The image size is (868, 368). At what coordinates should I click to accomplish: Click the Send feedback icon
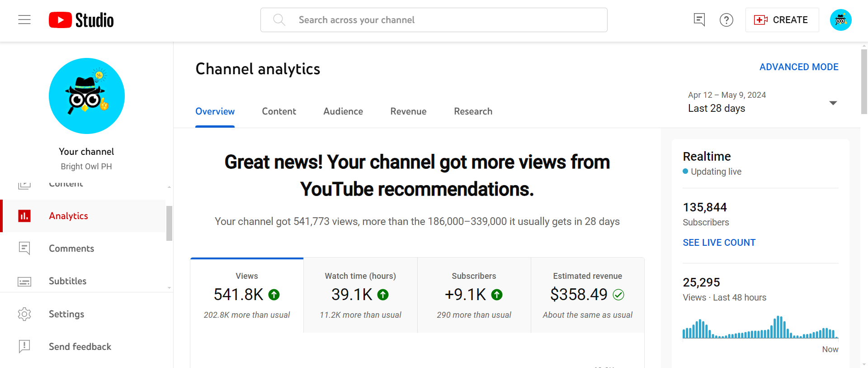24,347
